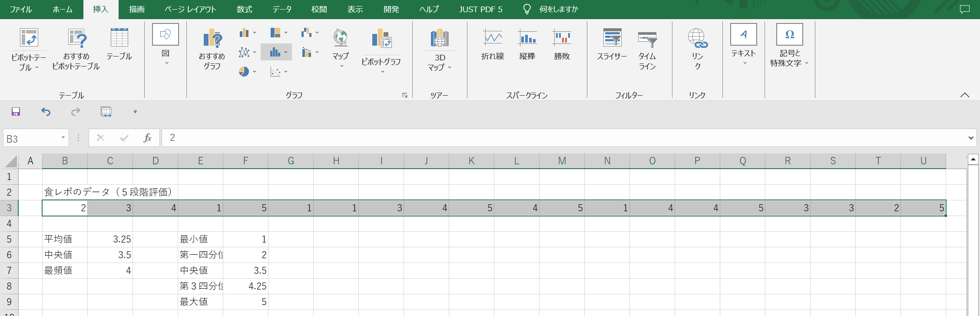Insert a PivotTable from the ribbon
The height and width of the screenshot is (316, 980).
coord(29,50)
